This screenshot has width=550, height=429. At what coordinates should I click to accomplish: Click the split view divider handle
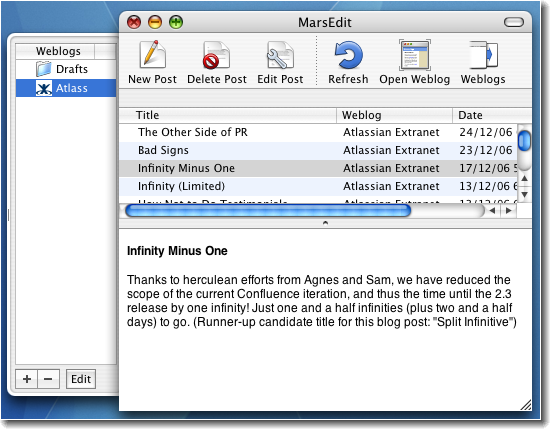coord(325,223)
